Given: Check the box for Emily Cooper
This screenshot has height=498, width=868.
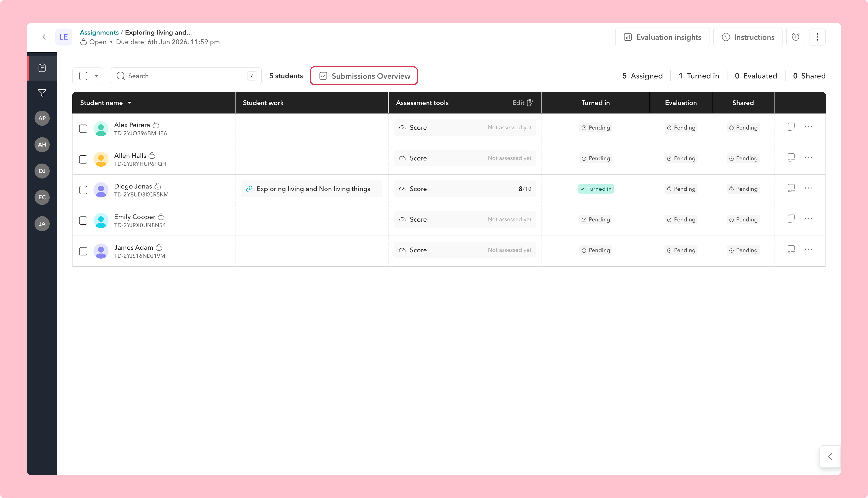Looking at the screenshot, I should (83, 221).
